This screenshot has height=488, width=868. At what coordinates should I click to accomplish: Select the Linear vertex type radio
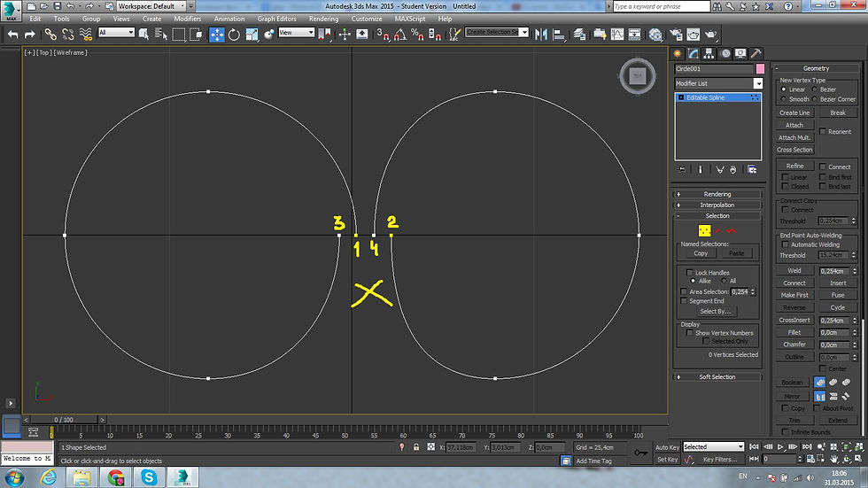pyautogui.click(x=783, y=89)
